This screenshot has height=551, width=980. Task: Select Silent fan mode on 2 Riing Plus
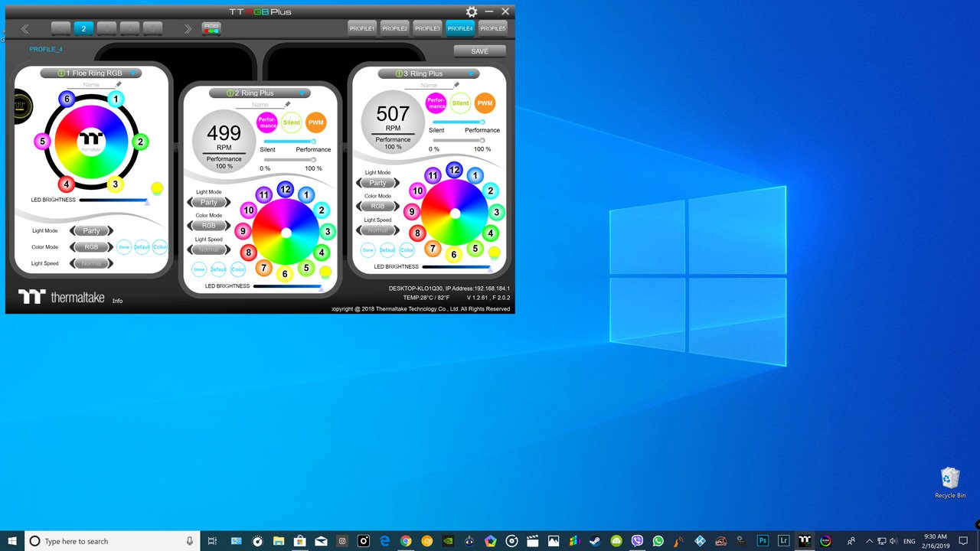[x=292, y=122]
